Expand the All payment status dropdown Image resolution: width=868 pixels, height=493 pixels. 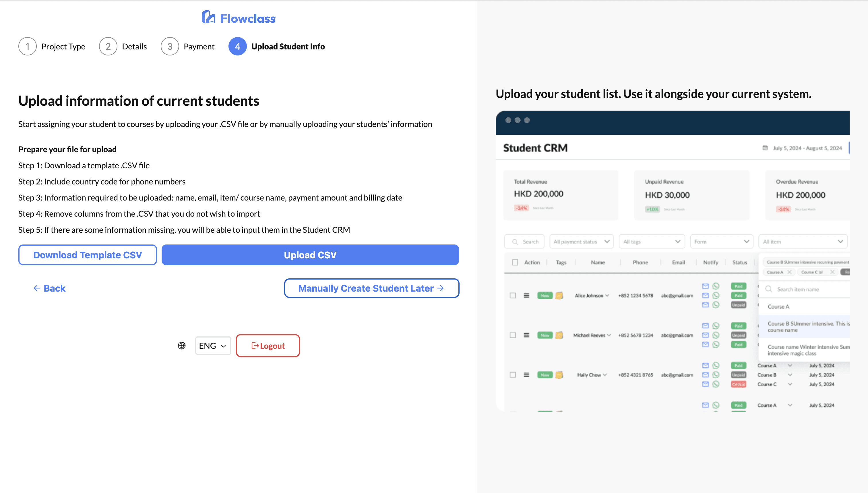click(x=581, y=242)
